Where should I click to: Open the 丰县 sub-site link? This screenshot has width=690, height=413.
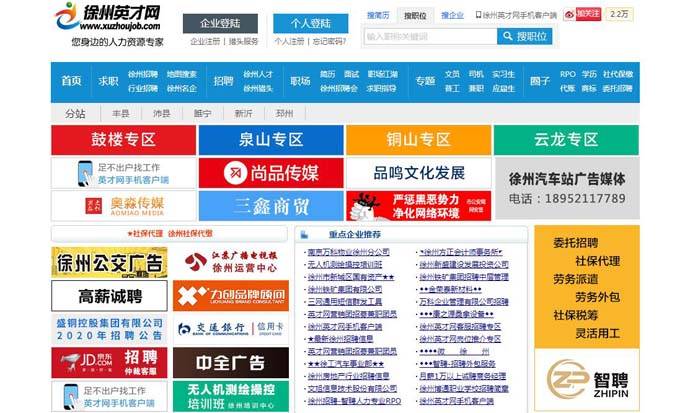(121, 113)
